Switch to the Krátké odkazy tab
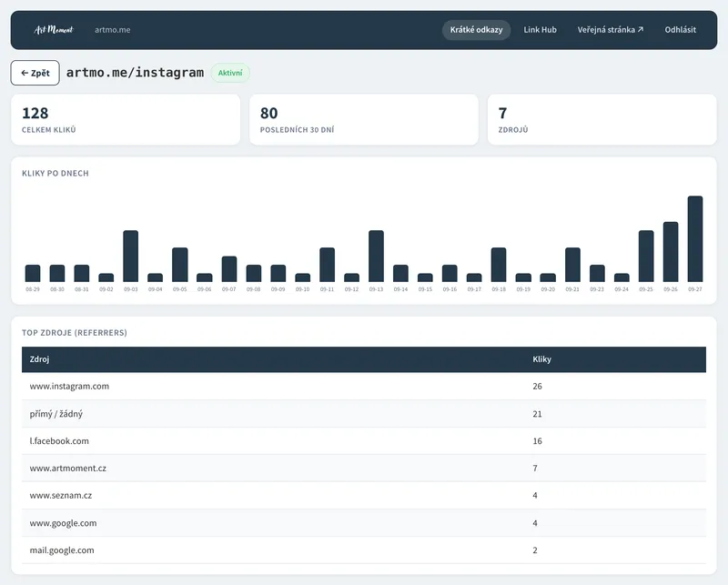728x585 pixels. pos(476,30)
